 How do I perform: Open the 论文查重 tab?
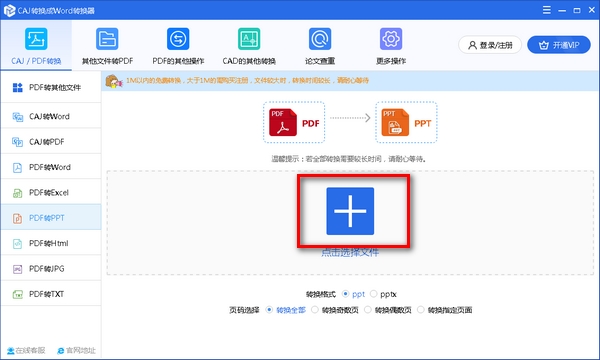tap(320, 46)
